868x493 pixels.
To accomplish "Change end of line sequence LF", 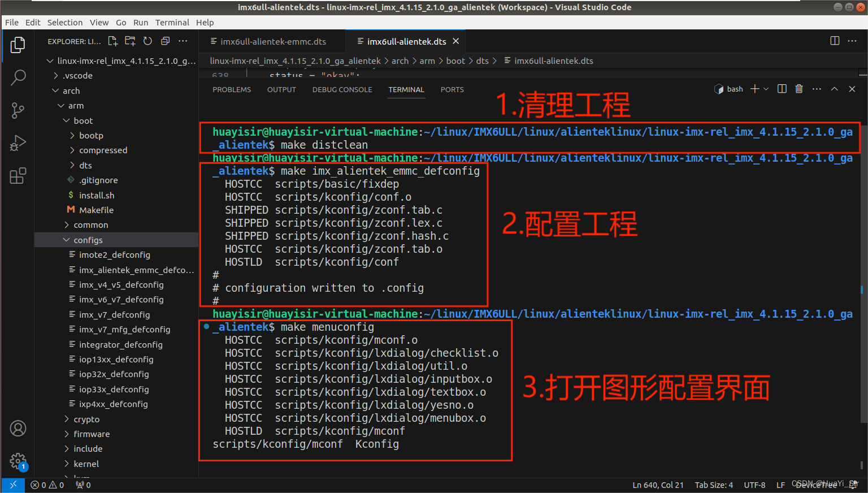I will (x=780, y=485).
